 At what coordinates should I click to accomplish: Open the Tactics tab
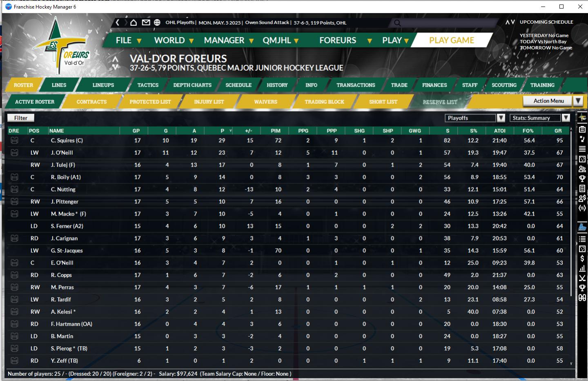pos(148,85)
